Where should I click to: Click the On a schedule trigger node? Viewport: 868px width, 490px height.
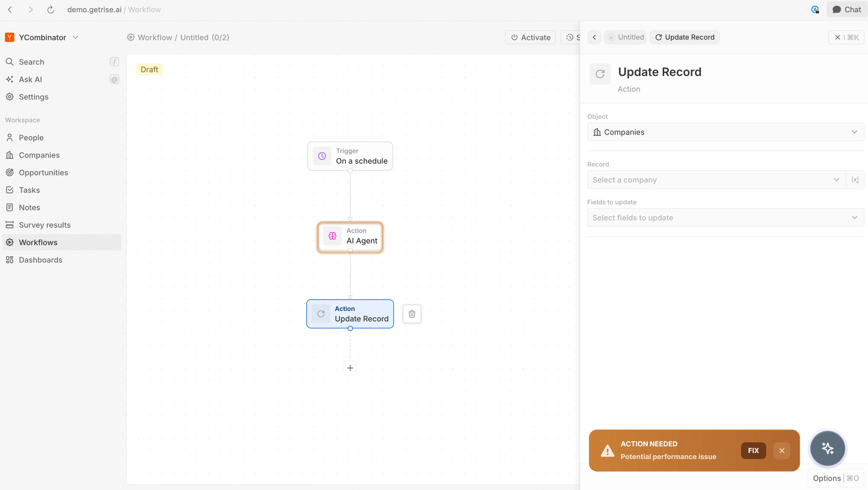tap(350, 156)
